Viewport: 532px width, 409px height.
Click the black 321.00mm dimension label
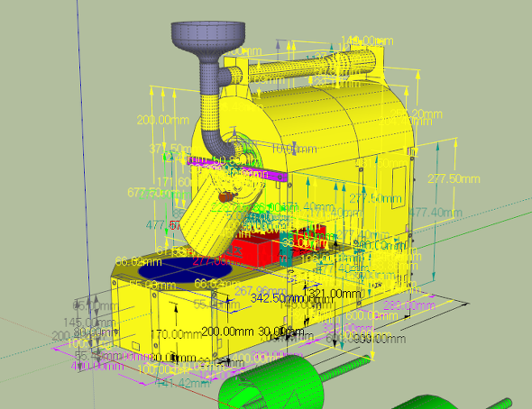point(335,294)
